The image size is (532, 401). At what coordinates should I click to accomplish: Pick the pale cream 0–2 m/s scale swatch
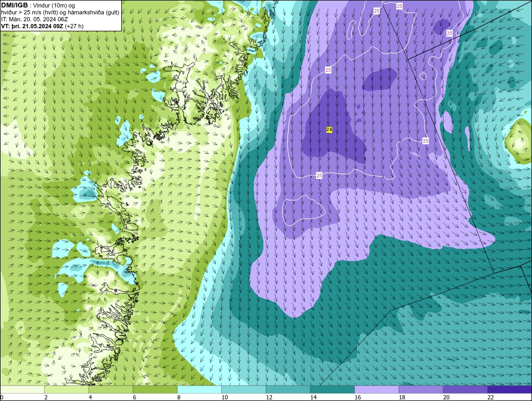coord(22,389)
